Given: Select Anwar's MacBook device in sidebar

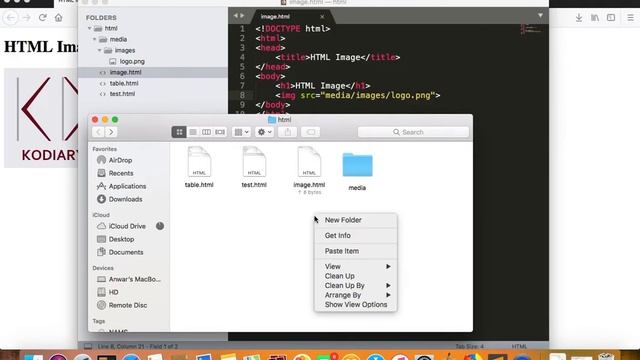Looking at the screenshot, I should click(129, 279).
